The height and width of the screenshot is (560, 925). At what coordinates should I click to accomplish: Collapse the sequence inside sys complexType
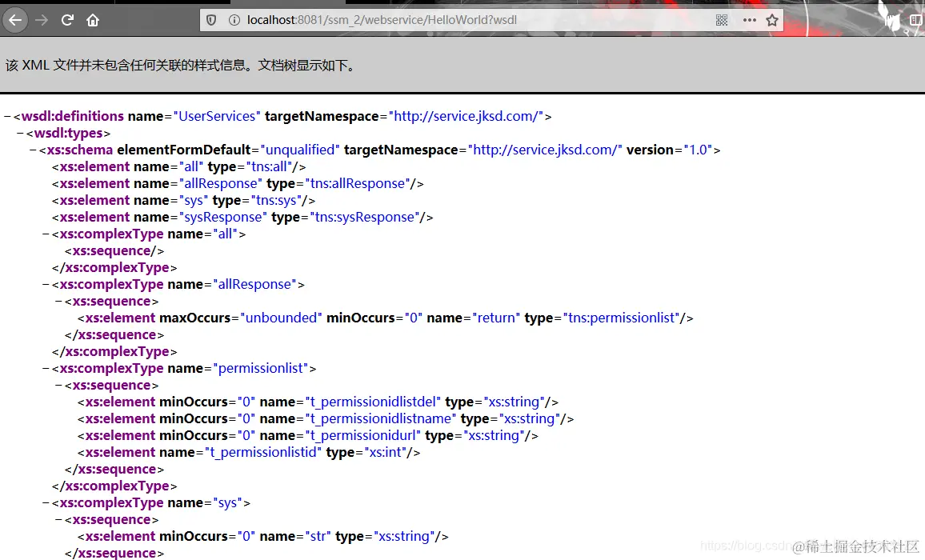58,520
